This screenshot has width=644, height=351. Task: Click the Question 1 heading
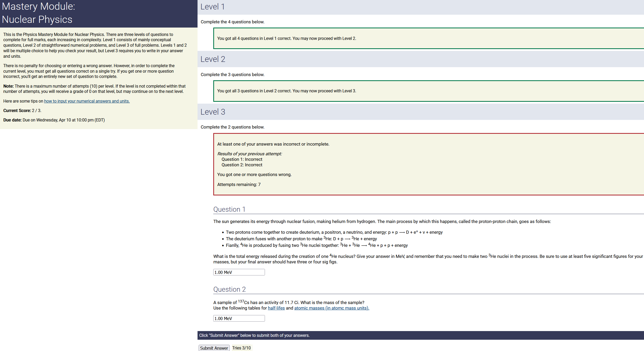(229, 209)
